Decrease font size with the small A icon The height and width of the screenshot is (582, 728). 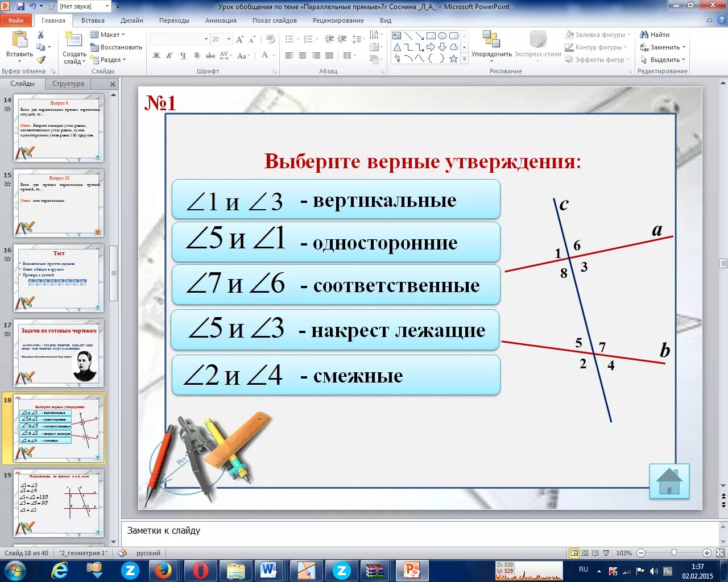252,39
